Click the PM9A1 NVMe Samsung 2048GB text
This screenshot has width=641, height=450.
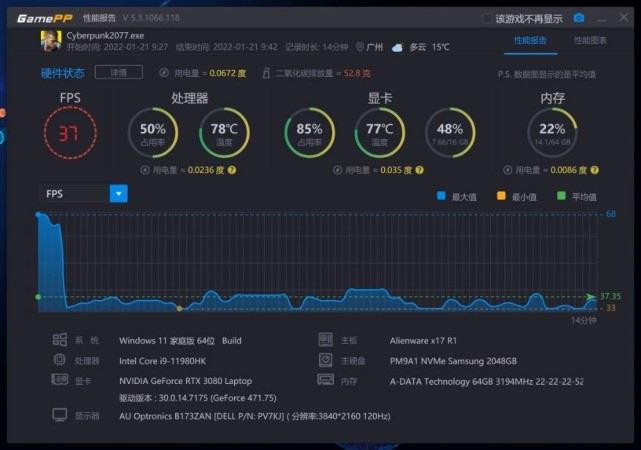(x=453, y=361)
